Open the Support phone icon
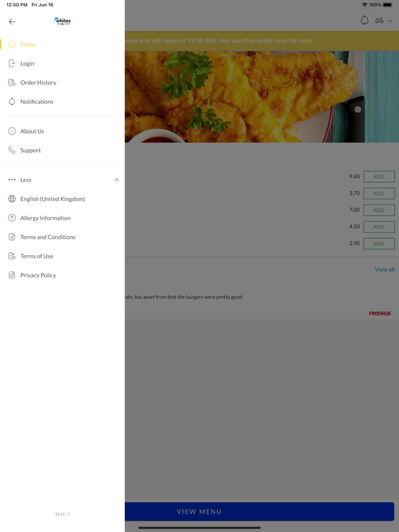 (12, 150)
